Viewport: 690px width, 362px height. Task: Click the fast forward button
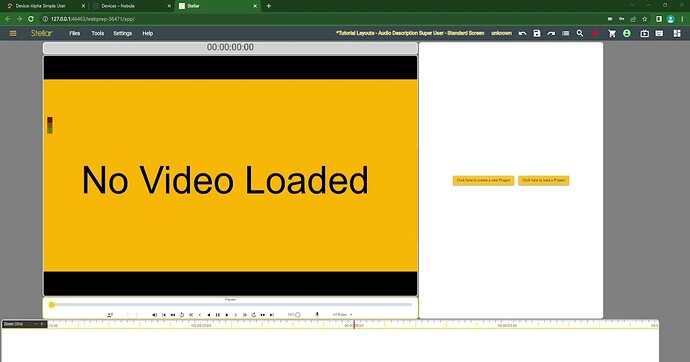263,314
